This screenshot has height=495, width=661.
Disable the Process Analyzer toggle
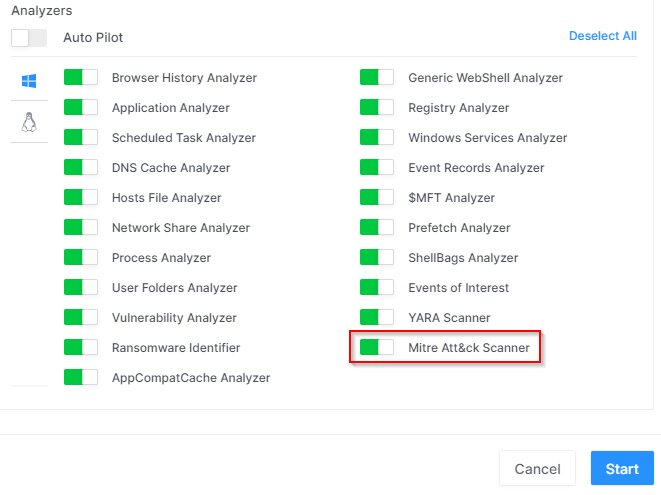[81, 257]
